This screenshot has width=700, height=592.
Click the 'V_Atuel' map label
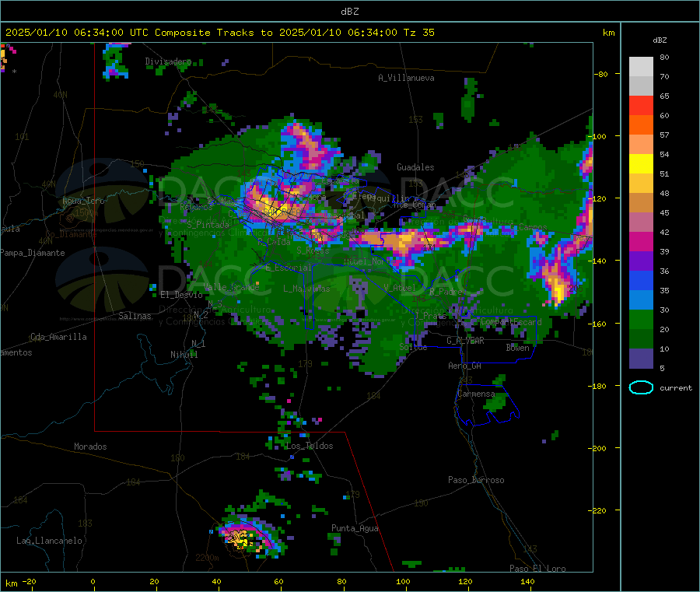click(x=400, y=288)
